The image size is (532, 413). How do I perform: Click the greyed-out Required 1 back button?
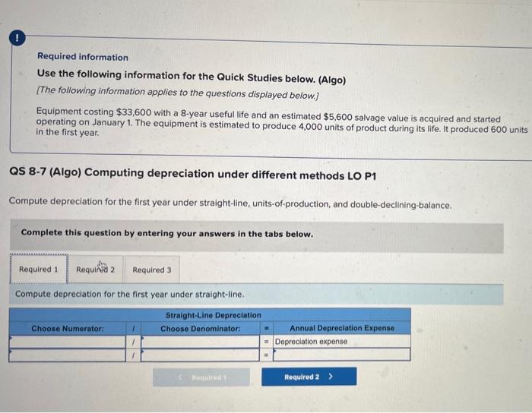(x=201, y=377)
